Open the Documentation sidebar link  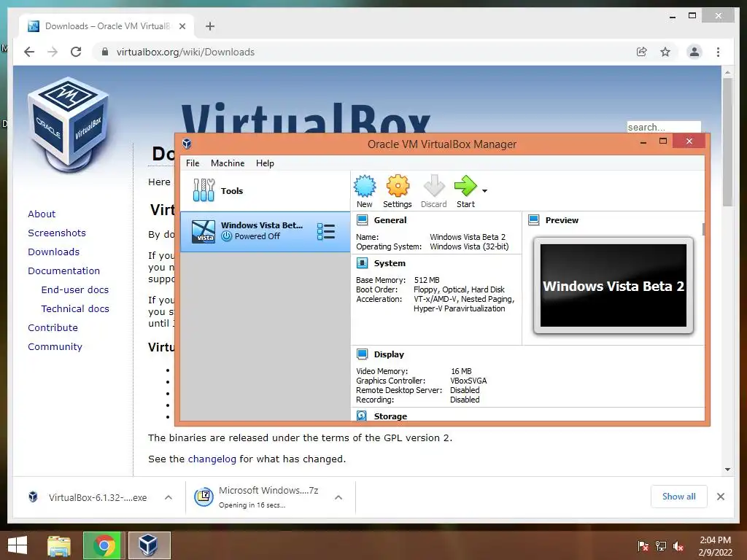[64, 271]
